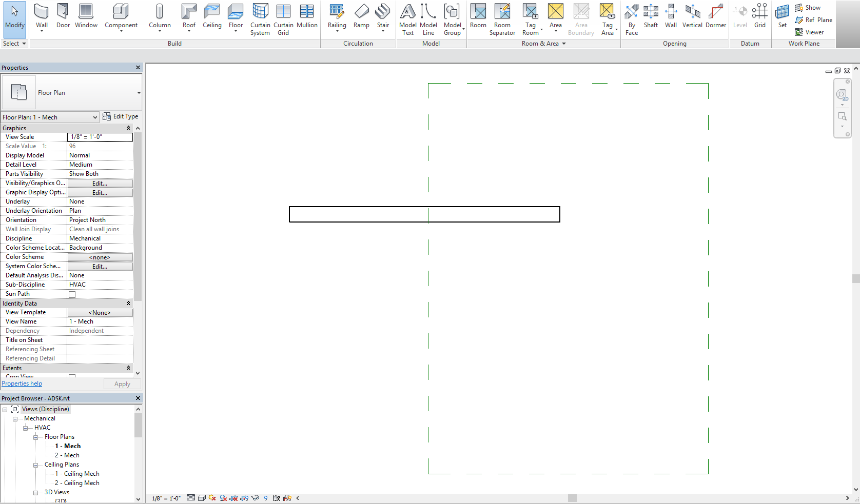Open the Floor Plan: 1 - Mech dropdown
Viewport: 860px width, 504px height.
(x=50, y=117)
